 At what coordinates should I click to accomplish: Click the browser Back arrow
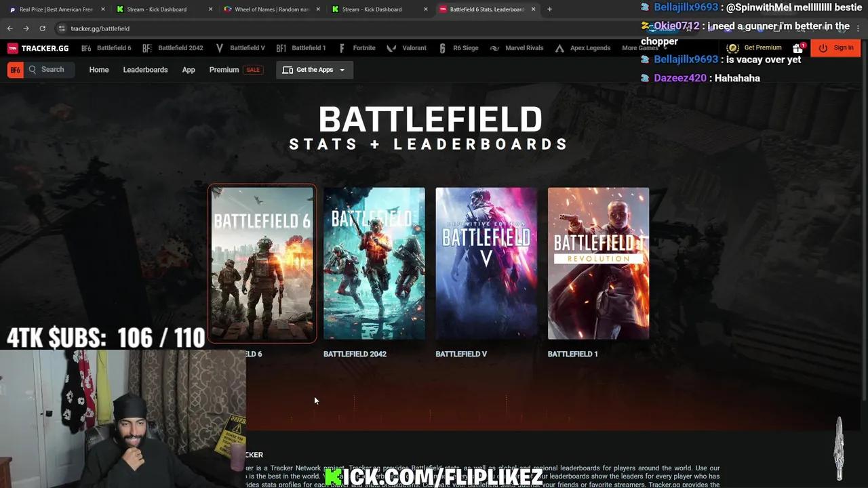(9, 28)
